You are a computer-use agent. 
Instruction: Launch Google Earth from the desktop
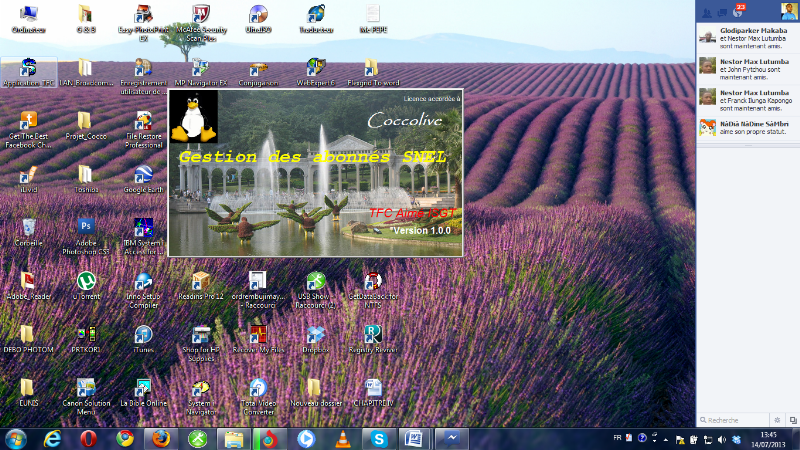(143, 174)
